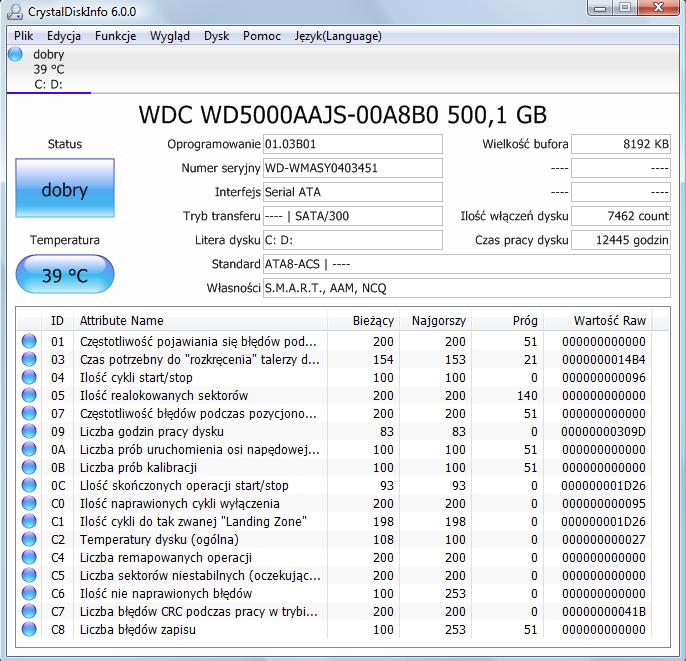This screenshot has width=686, height=661.
Task: Select row Temperatury dysku (ogólna)
Action: (343, 539)
